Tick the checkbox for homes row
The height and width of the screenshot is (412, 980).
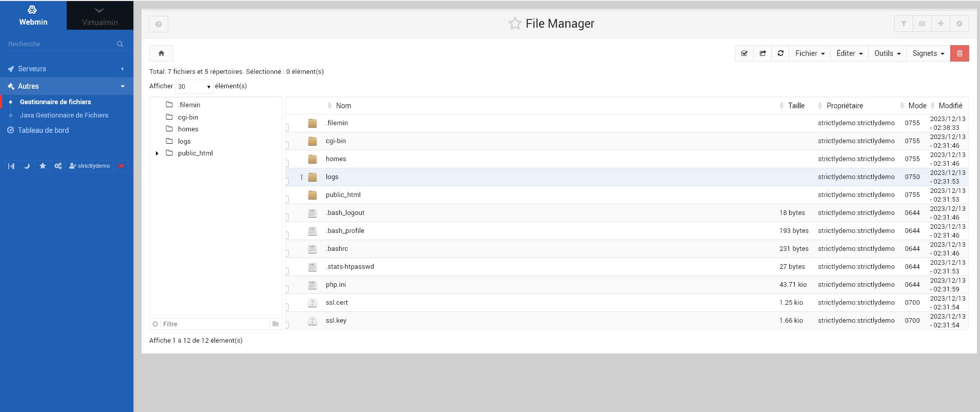[x=287, y=163]
